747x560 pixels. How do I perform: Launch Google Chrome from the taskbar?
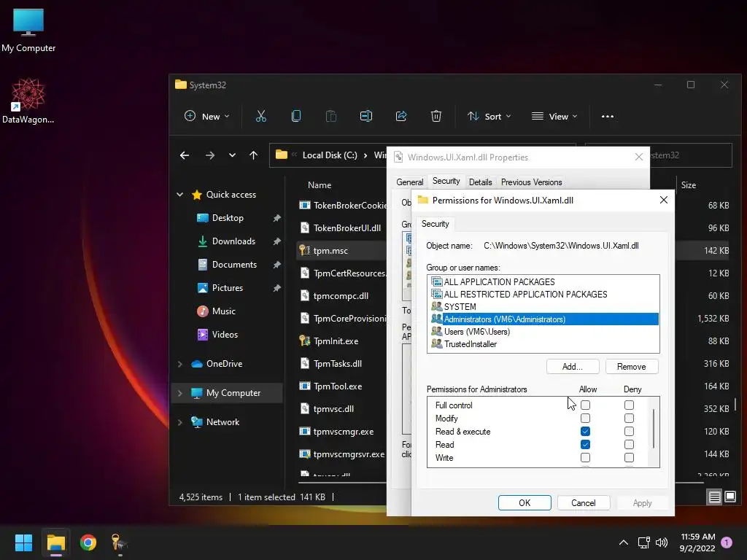(88, 542)
